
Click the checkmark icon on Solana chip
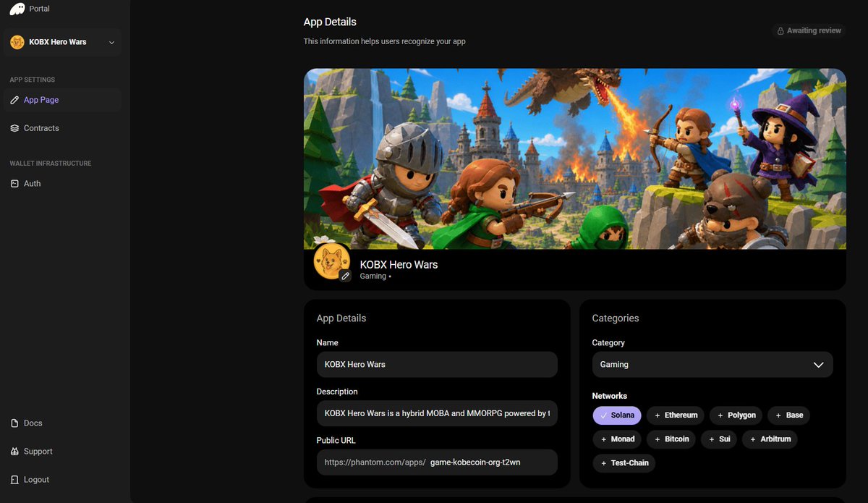[603, 415]
